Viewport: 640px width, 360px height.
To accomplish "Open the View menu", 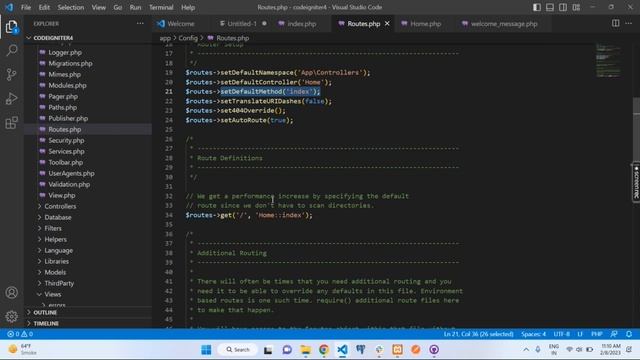I will coord(98,7).
